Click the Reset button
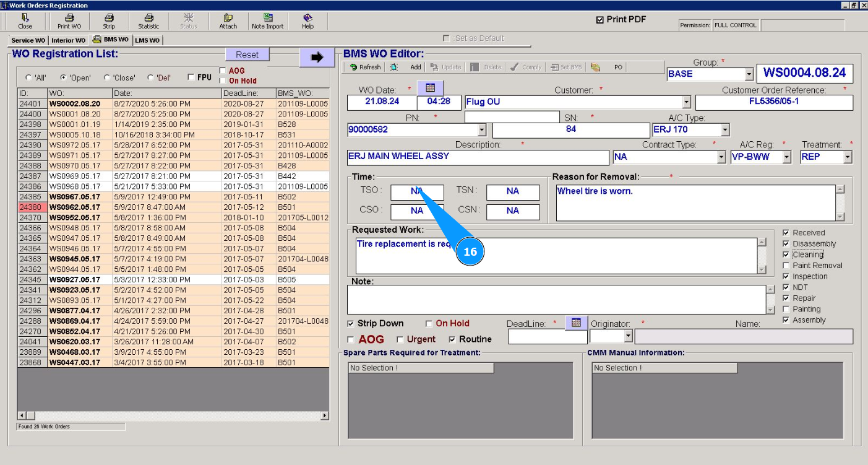Screen dimensions: 868x465 click(x=247, y=54)
